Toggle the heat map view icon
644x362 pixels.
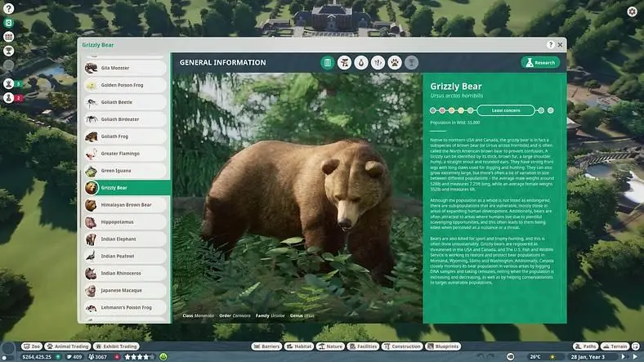coord(510,356)
